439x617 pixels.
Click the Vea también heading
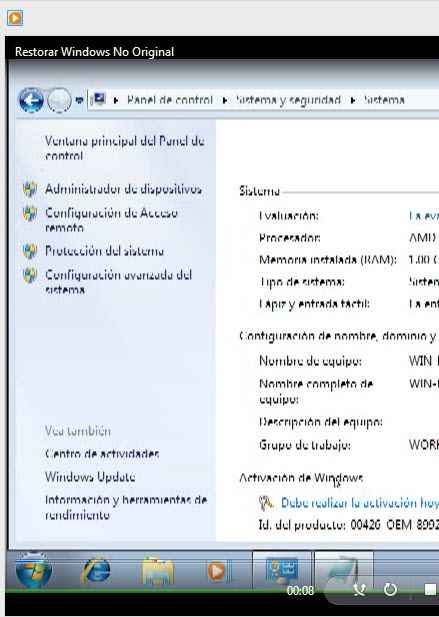pos(78,431)
